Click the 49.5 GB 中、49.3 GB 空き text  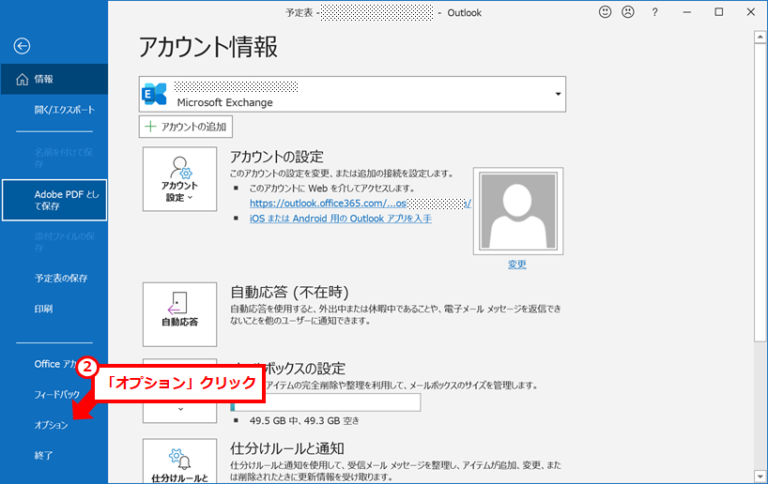[x=304, y=421]
